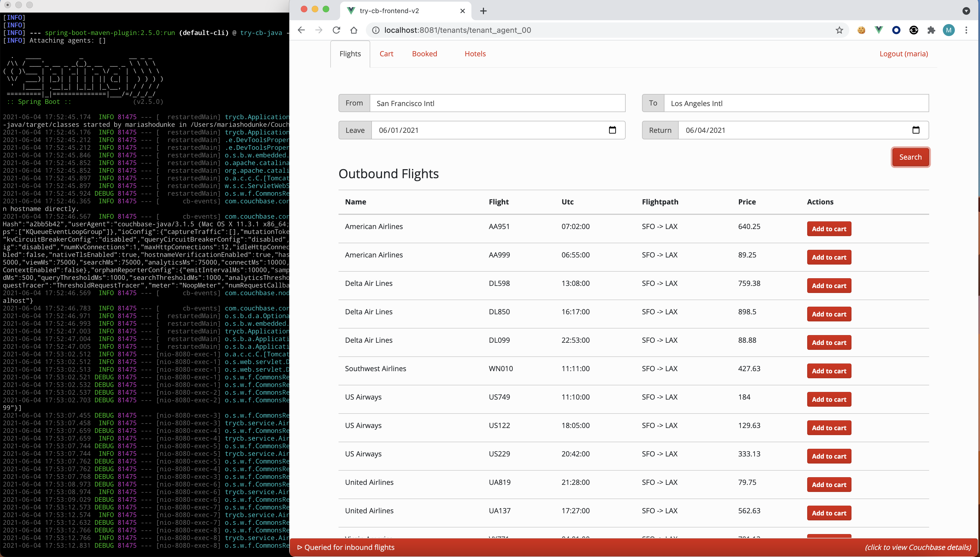Add Delta Air Lines DL598 to cart
980x557 pixels.
click(x=829, y=285)
